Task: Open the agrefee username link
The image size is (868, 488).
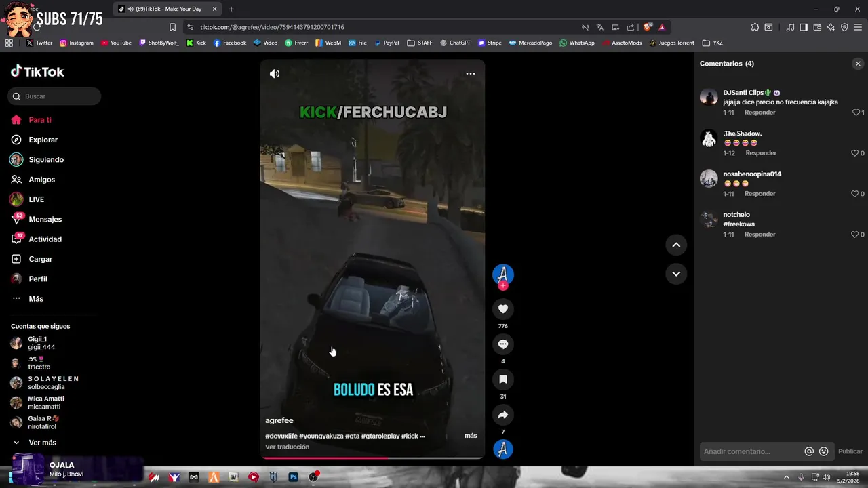Action: 279,420
